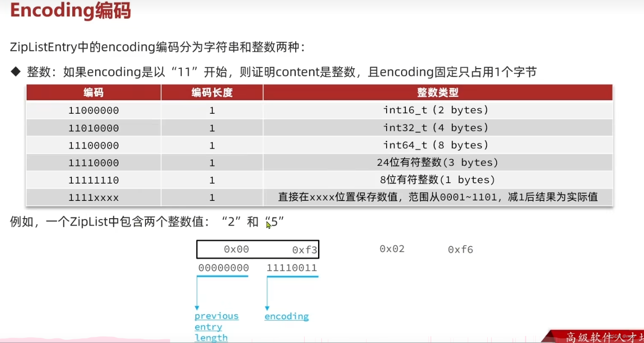Select the "11000000" encoding cell
Image resolution: width=644 pixels, height=343 pixels.
click(93, 110)
